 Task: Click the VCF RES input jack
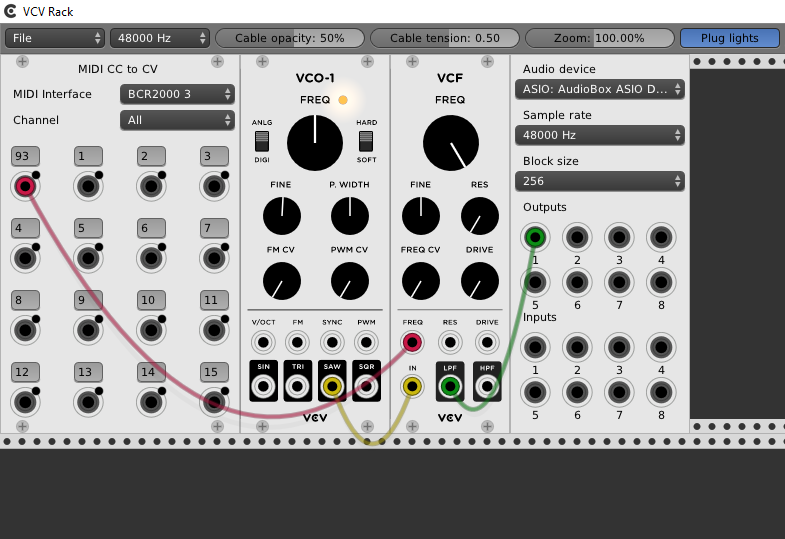[x=450, y=343]
